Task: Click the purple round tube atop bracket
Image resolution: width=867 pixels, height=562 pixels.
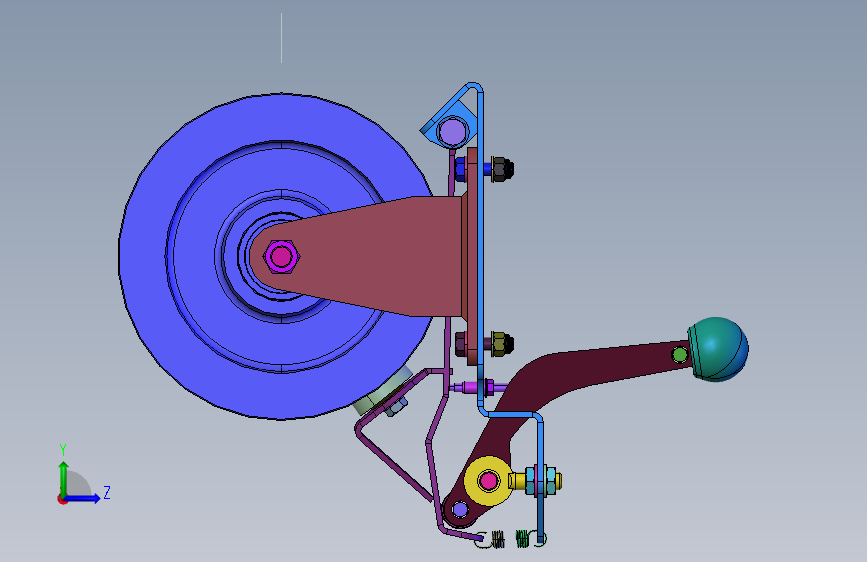Action: [x=453, y=132]
